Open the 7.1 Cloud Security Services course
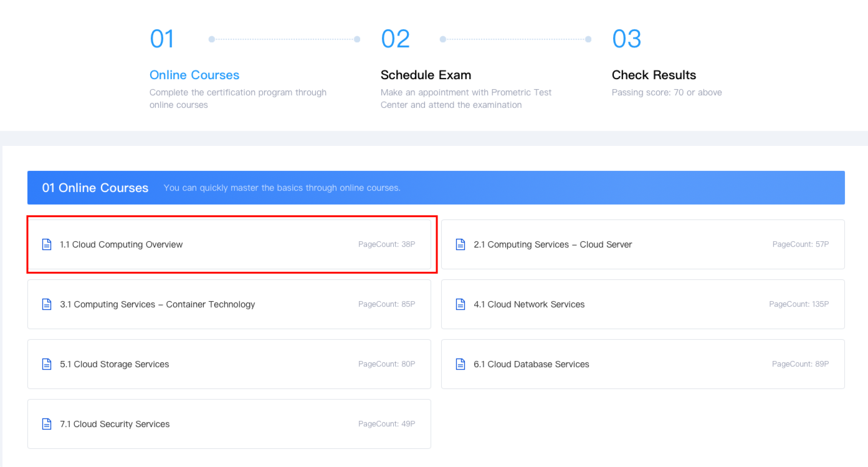This screenshot has height=467, width=868. point(115,424)
